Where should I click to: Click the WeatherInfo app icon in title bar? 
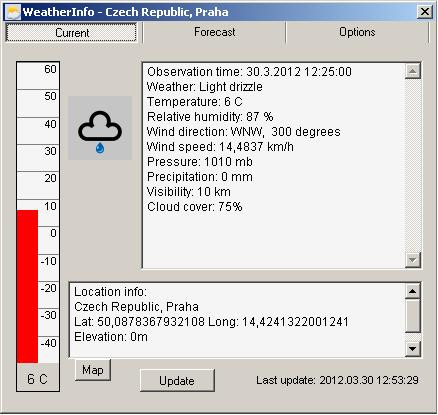tap(13, 12)
